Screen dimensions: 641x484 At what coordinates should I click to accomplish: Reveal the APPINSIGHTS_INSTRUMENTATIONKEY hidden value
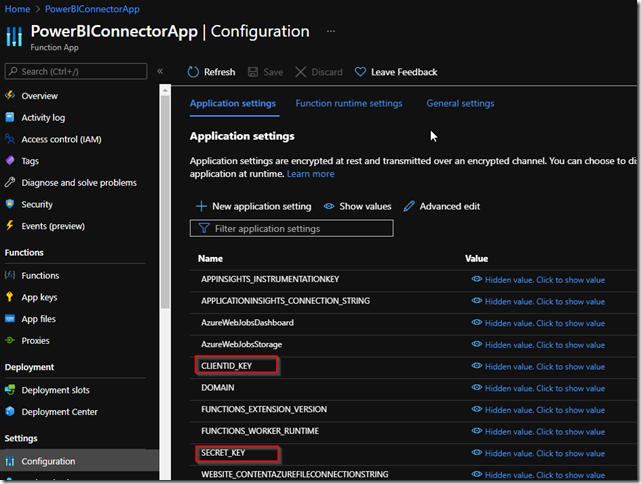[538, 280]
